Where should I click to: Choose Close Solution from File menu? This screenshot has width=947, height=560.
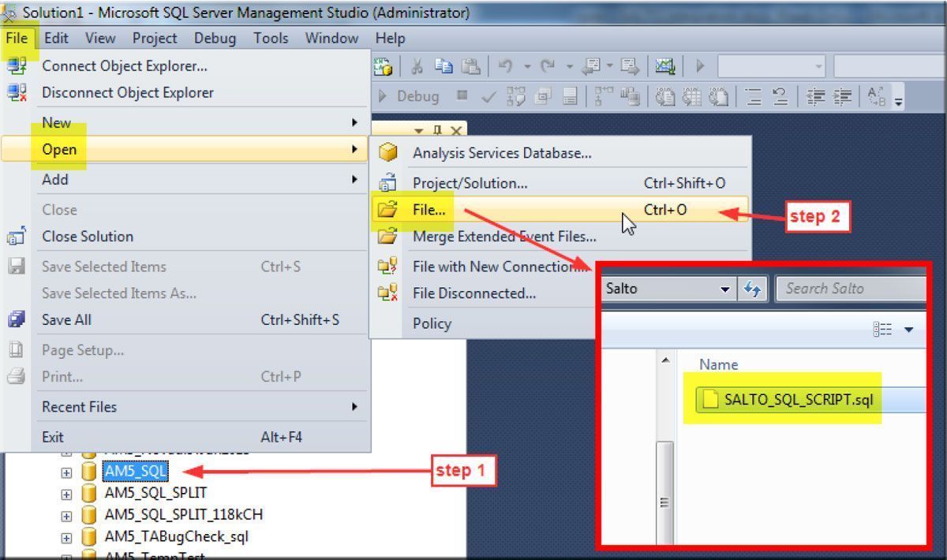(x=186, y=236)
